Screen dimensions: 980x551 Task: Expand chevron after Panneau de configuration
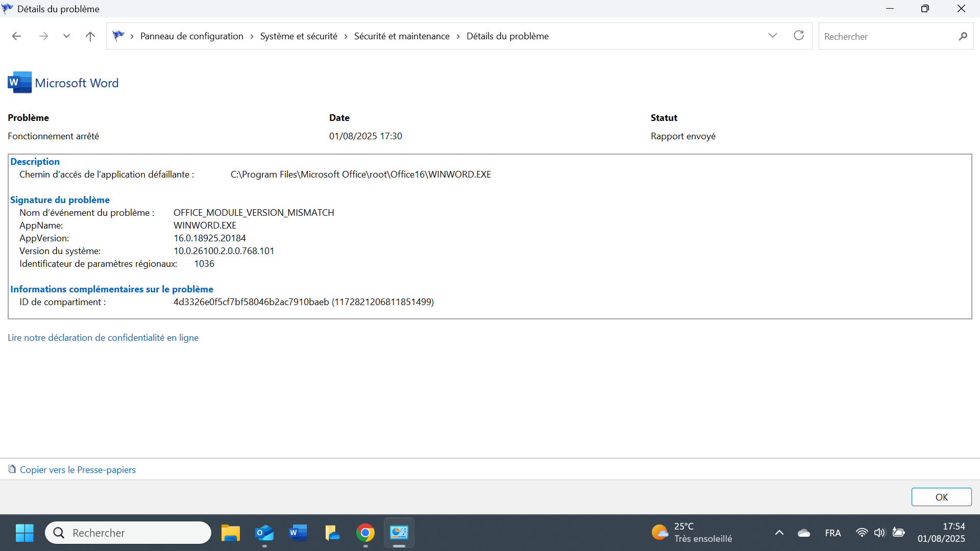click(x=252, y=36)
